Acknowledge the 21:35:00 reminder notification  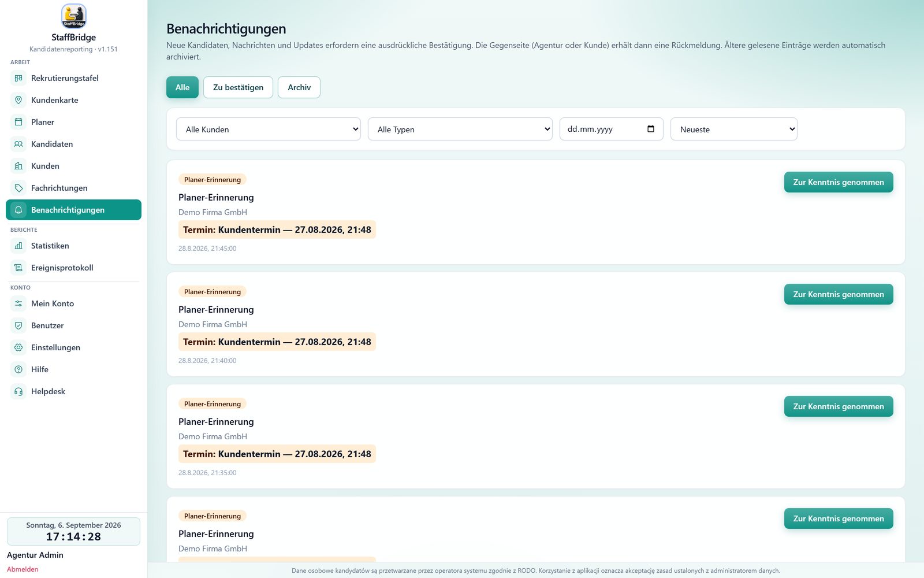[x=839, y=406]
